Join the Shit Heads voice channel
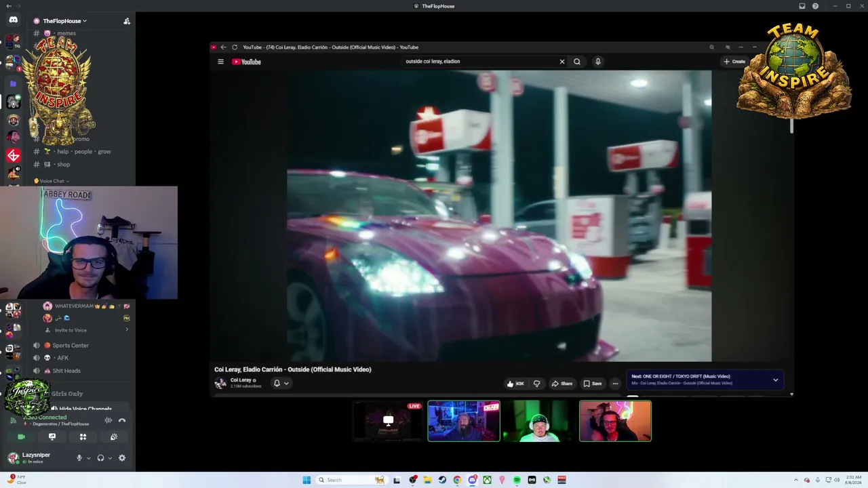Viewport: 868px width, 488px height. click(x=66, y=371)
